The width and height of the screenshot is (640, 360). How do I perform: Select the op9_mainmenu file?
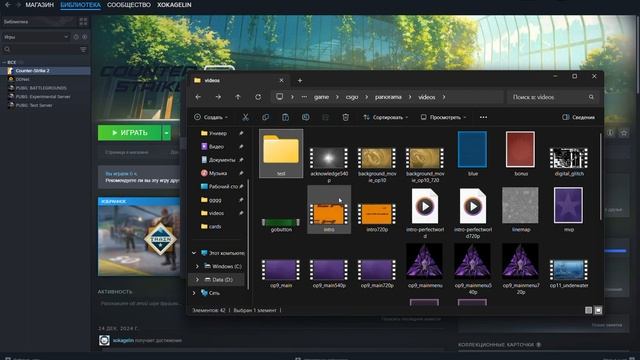coord(424,266)
